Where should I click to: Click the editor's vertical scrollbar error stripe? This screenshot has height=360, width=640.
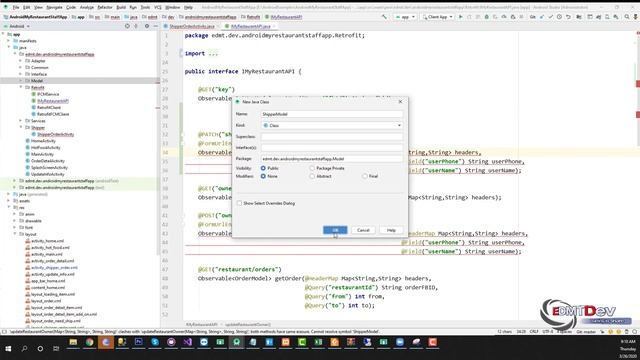point(638,176)
